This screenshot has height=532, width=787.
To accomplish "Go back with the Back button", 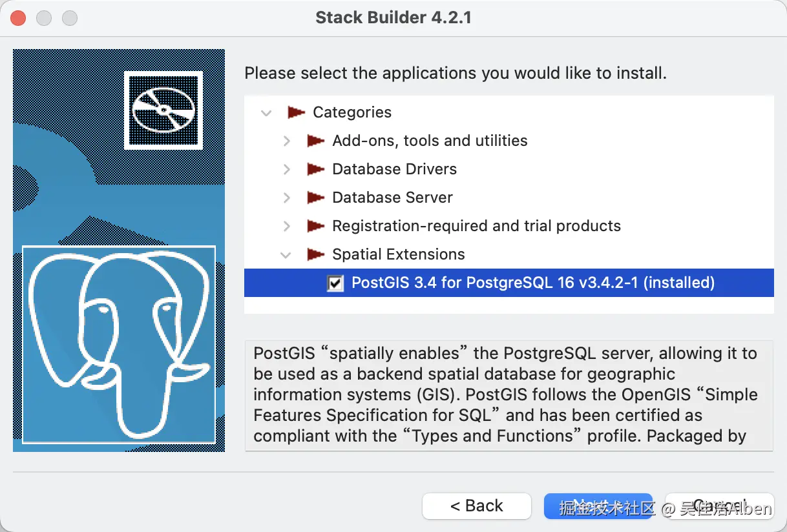I will tap(477, 506).
